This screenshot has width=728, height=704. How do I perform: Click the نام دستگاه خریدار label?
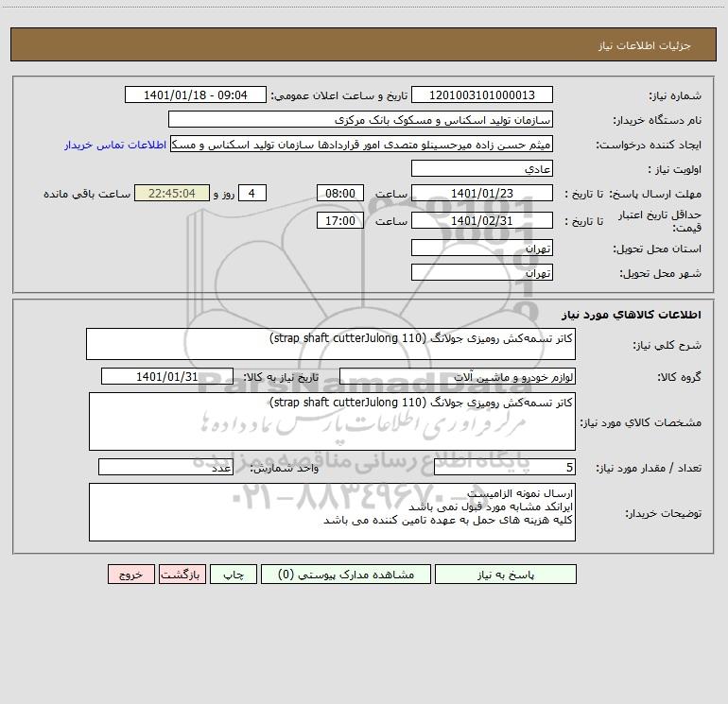[x=657, y=121]
